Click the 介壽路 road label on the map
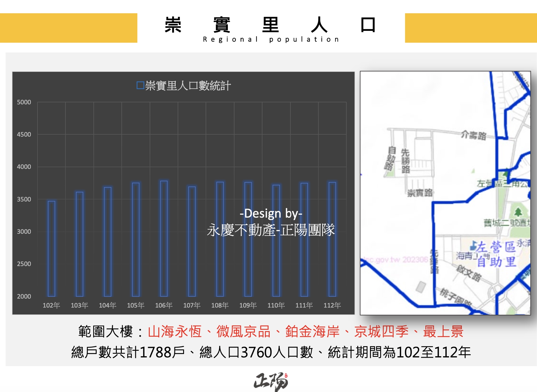This screenshot has width=537, height=392. point(474,135)
